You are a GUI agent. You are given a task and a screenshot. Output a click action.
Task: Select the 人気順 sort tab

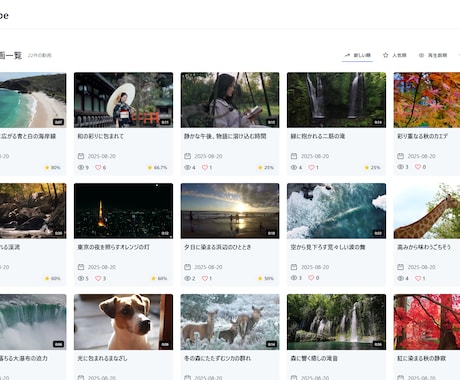point(395,55)
